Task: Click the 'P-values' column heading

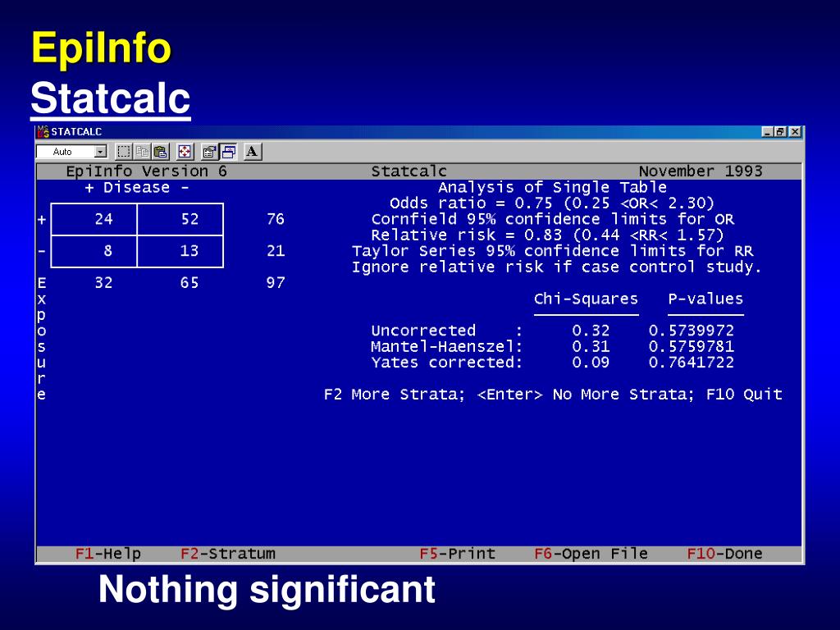Action: [x=705, y=299]
